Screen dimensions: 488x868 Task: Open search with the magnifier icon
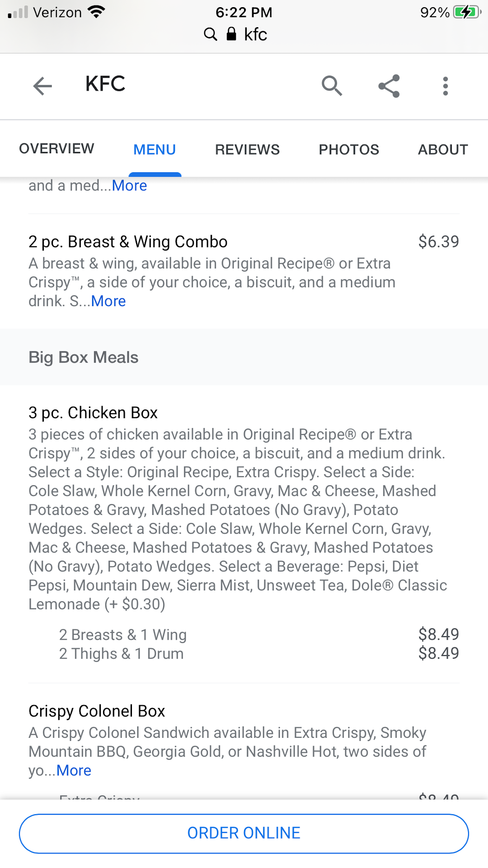(x=332, y=85)
